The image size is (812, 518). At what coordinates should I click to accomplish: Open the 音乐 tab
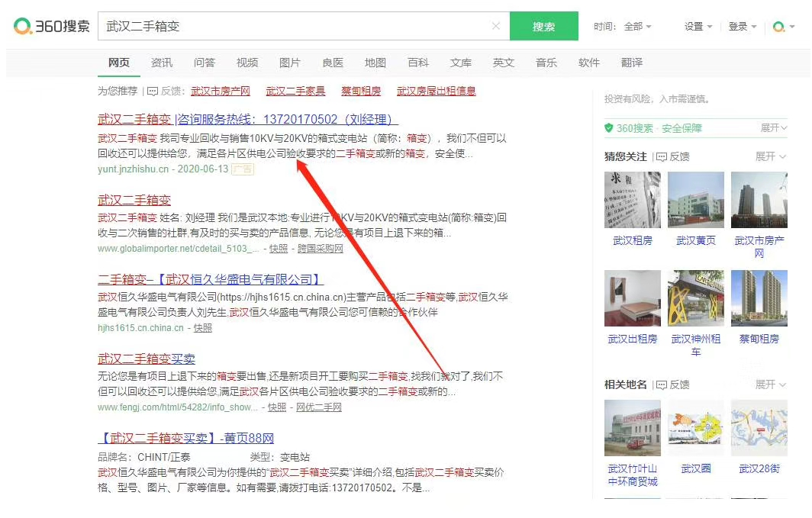point(546,63)
